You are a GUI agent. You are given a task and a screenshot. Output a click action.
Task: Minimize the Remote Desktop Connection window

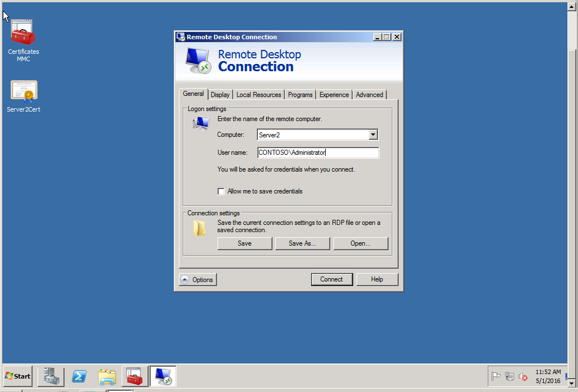pyautogui.click(x=377, y=37)
